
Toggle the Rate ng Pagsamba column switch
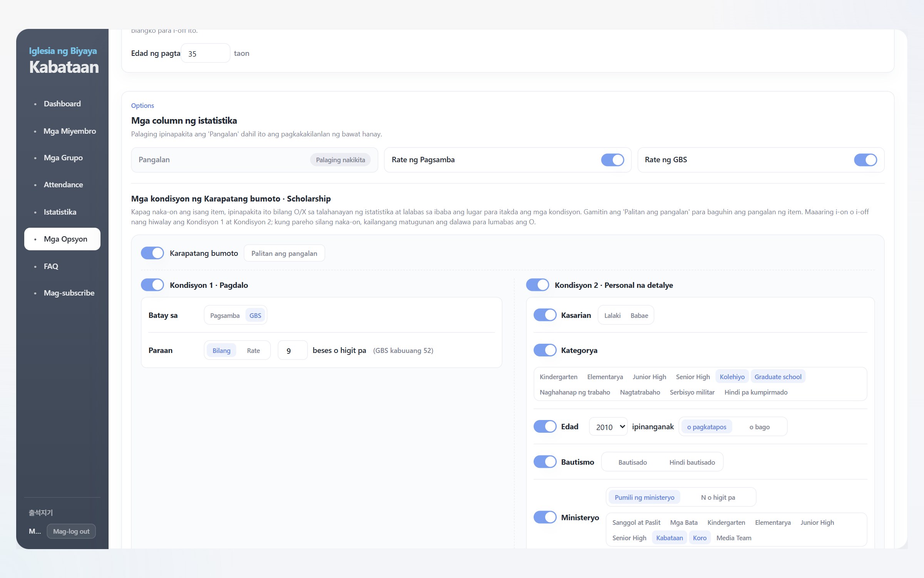pos(612,160)
